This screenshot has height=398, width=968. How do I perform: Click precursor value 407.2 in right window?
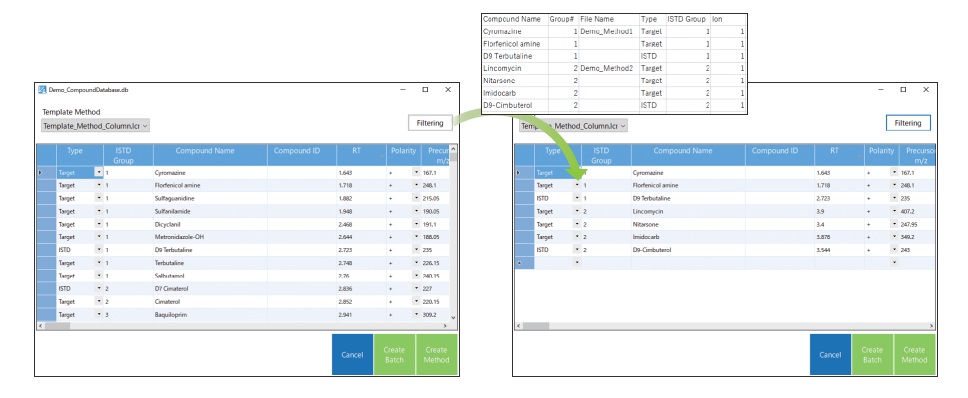pos(908,211)
